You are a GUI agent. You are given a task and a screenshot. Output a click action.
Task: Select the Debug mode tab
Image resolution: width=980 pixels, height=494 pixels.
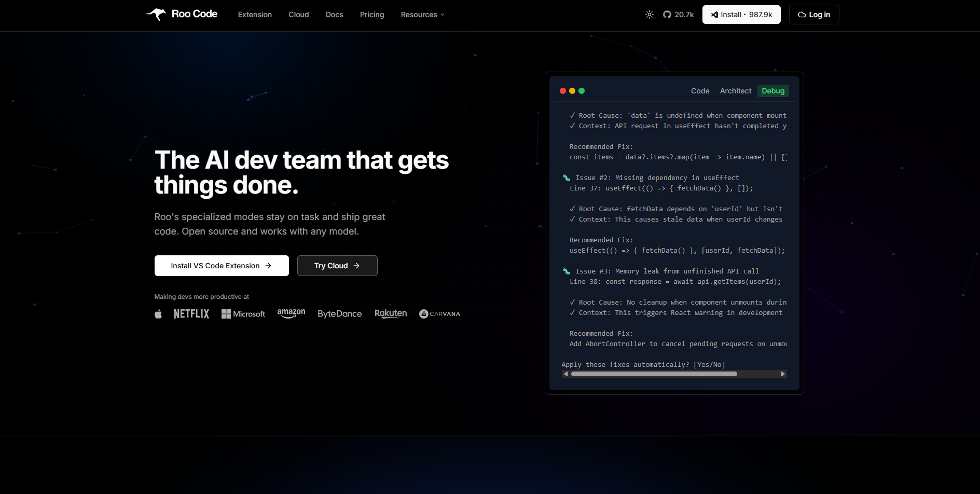click(x=772, y=91)
